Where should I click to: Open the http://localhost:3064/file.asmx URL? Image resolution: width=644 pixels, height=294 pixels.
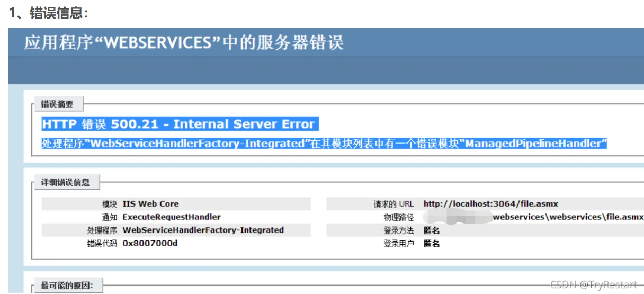pyautogui.click(x=490, y=204)
